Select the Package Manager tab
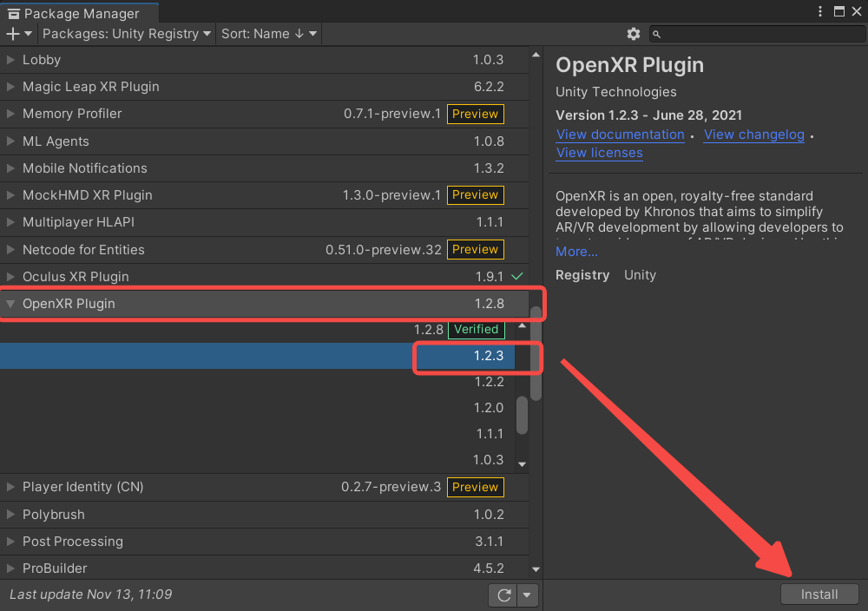868x611 pixels. 80,13
